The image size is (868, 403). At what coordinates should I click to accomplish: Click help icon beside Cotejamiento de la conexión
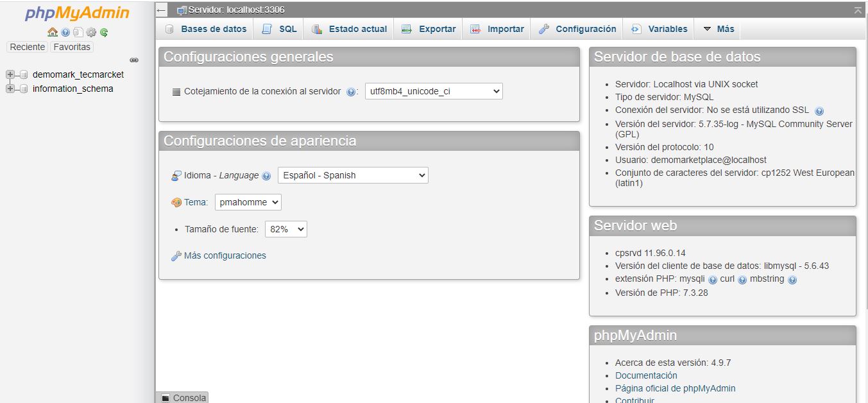(x=351, y=92)
